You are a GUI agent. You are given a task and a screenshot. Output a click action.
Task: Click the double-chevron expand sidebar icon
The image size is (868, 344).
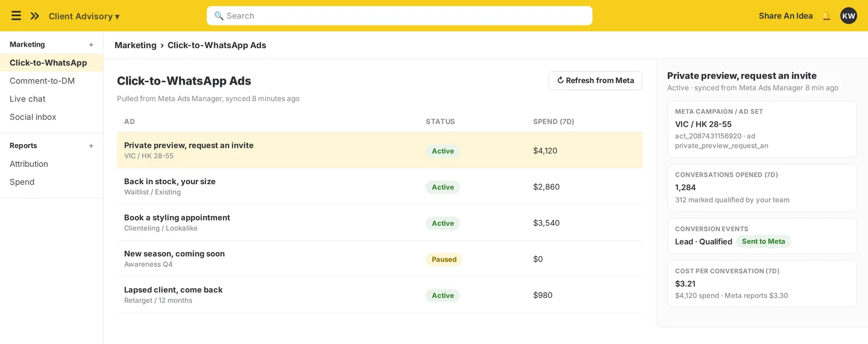tap(35, 16)
